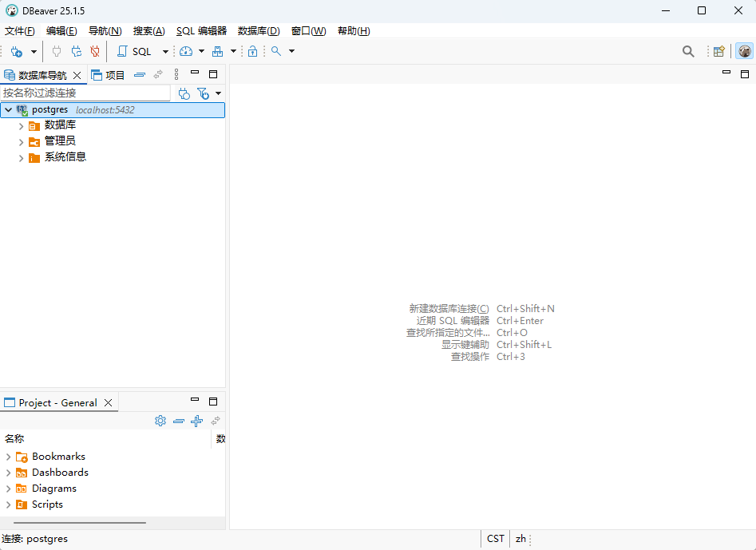Expand the 管理员 folder
756x550 pixels.
(x=21, y=142)
